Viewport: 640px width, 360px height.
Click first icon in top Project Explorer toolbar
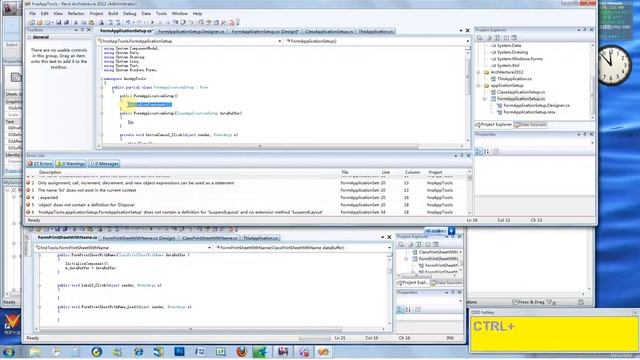(480, 38)
